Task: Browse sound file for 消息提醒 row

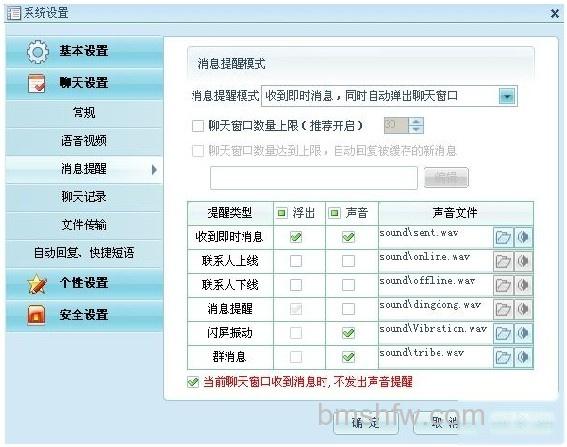Action: [x=503, y=309]
